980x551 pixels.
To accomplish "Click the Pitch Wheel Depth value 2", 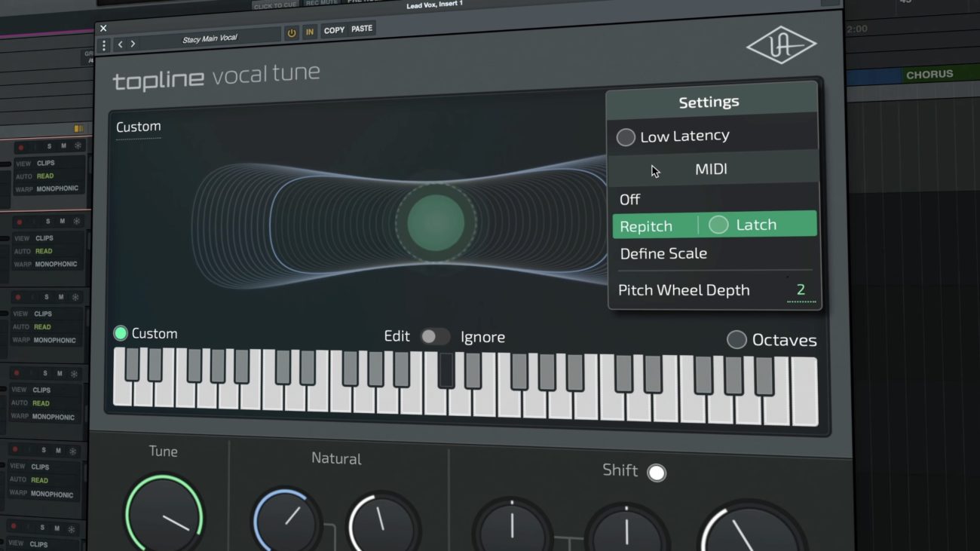I will click(801, 290).
